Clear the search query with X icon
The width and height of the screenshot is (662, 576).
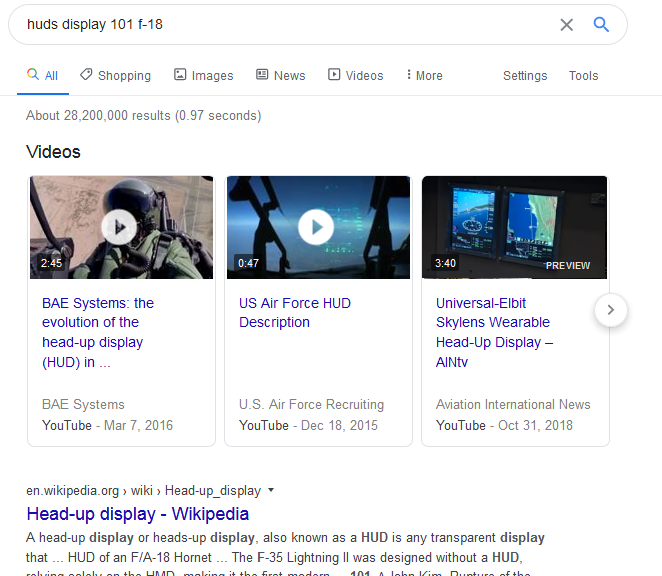(x=566, y=25)
